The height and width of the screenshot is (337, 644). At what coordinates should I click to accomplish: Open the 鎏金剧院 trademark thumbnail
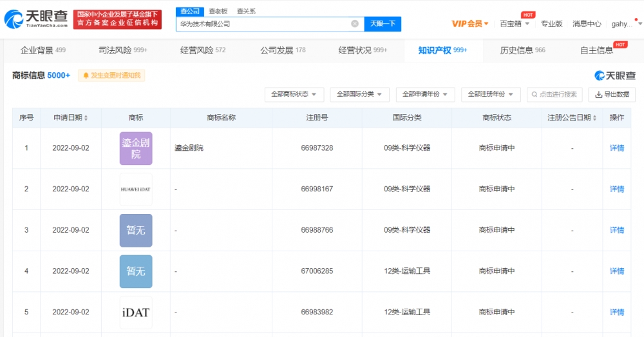point(136,148)
